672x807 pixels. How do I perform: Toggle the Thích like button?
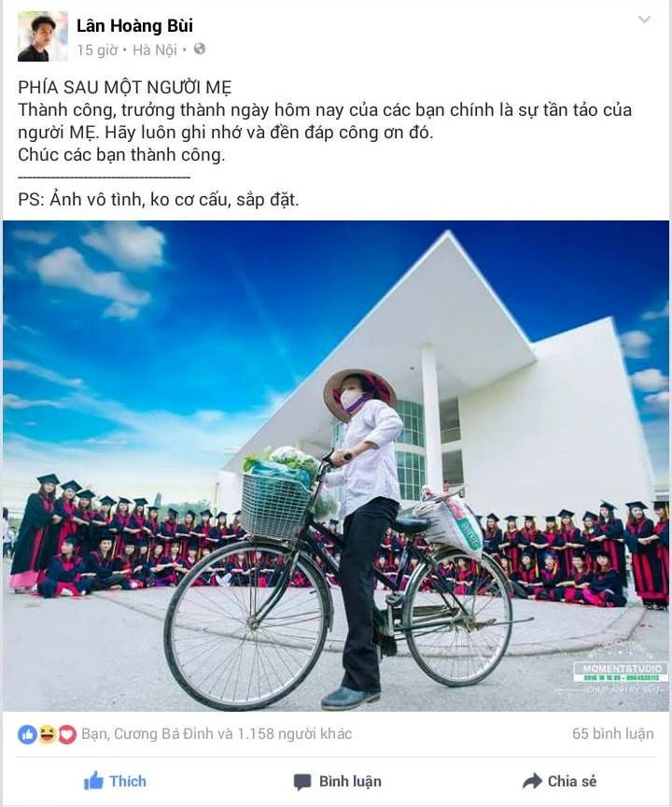point(115,781)
